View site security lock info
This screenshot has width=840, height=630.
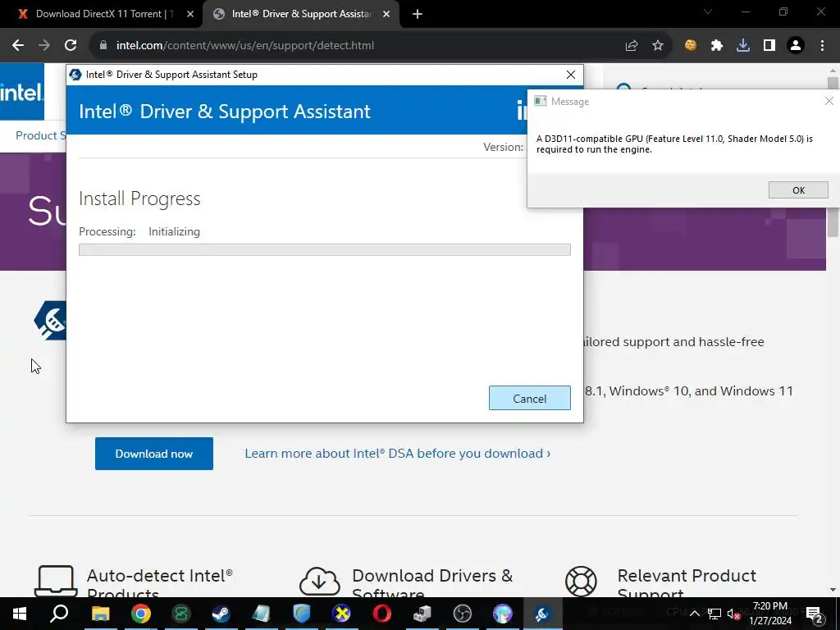click(103, 46)
